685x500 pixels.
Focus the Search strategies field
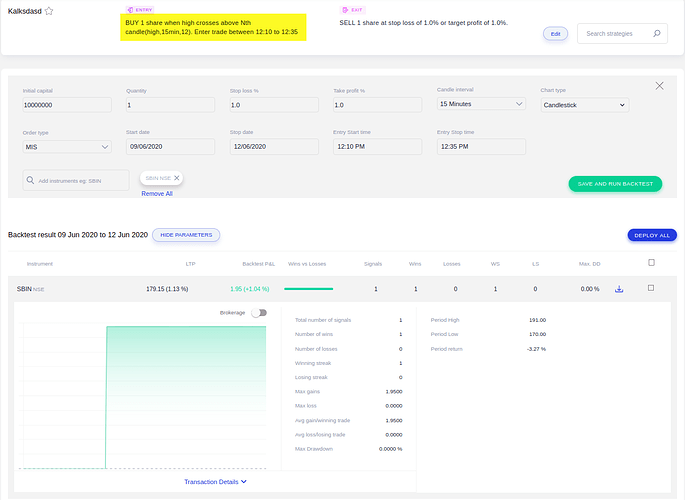click(x=622, y=34)
